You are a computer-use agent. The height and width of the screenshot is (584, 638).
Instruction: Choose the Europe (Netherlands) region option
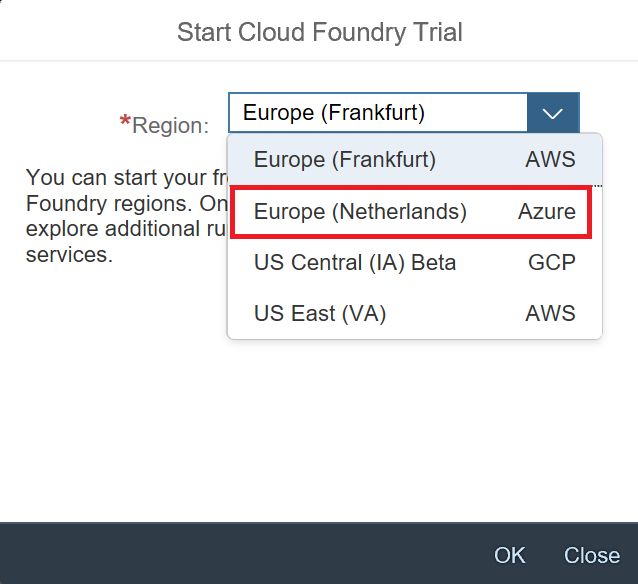(x=360, y=212)
